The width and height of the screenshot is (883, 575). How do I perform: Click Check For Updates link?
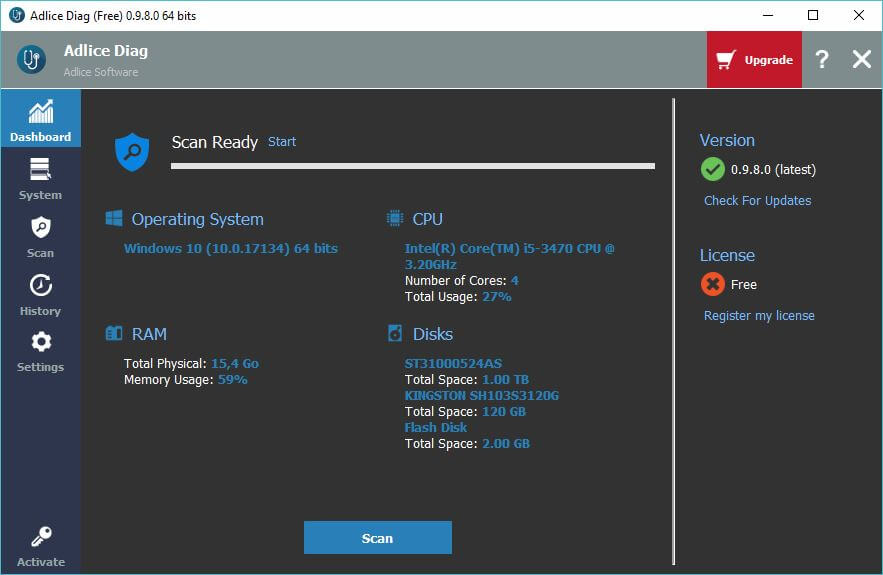[757, 201]
